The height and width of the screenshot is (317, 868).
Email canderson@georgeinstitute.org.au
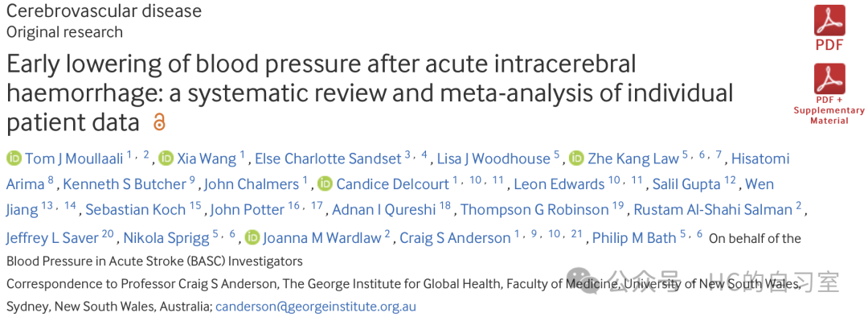(316, 306)
